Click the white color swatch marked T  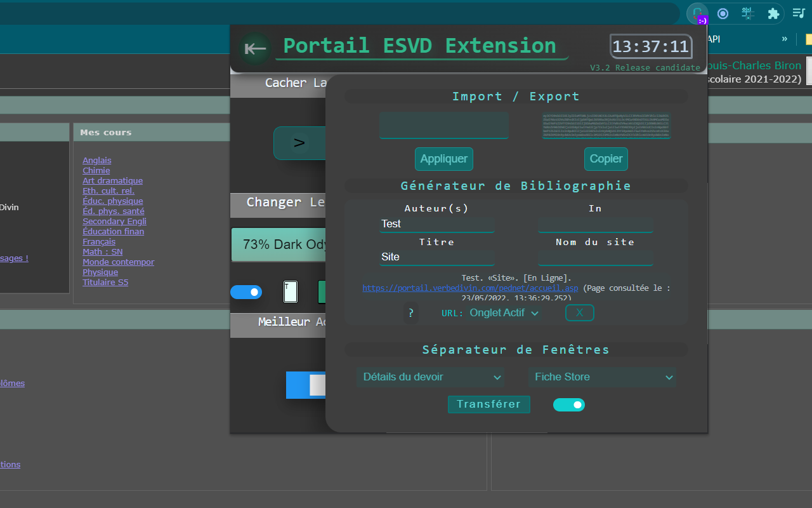click(x=290, y=292)
